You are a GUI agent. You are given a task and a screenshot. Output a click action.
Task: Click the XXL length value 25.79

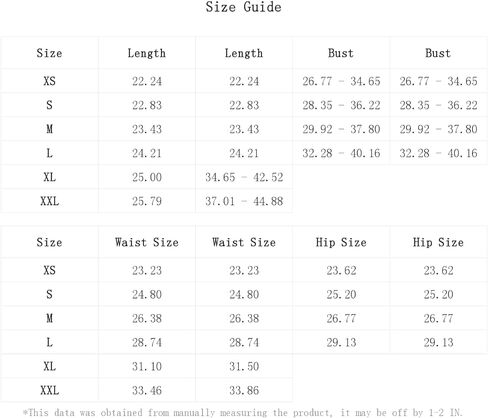(147, 201)
